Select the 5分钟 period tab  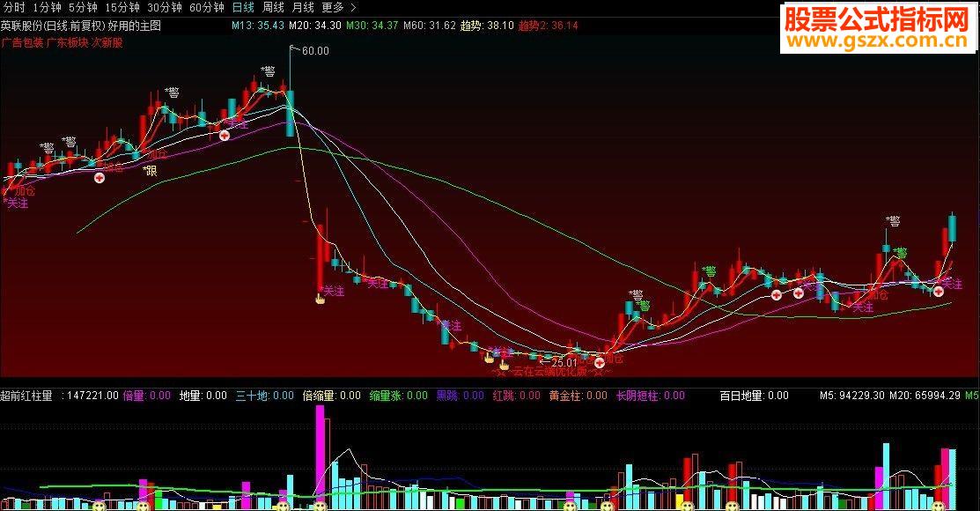(83, 8)
